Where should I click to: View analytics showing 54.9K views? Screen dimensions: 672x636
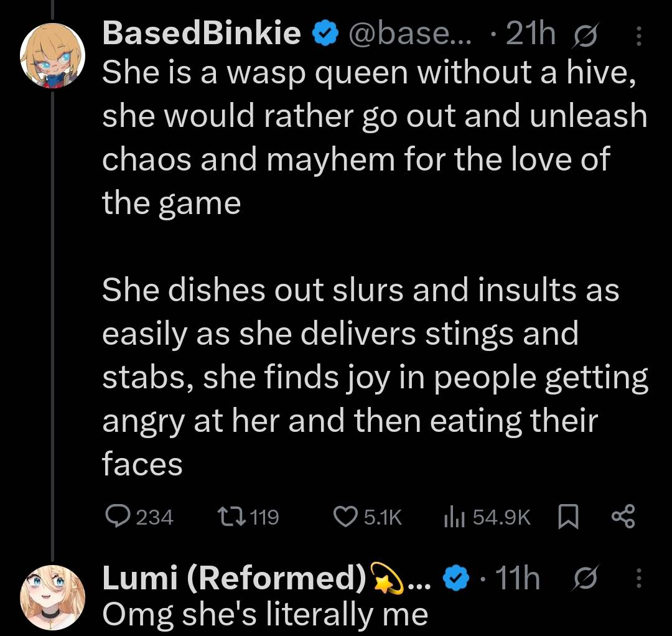point(450,517)
